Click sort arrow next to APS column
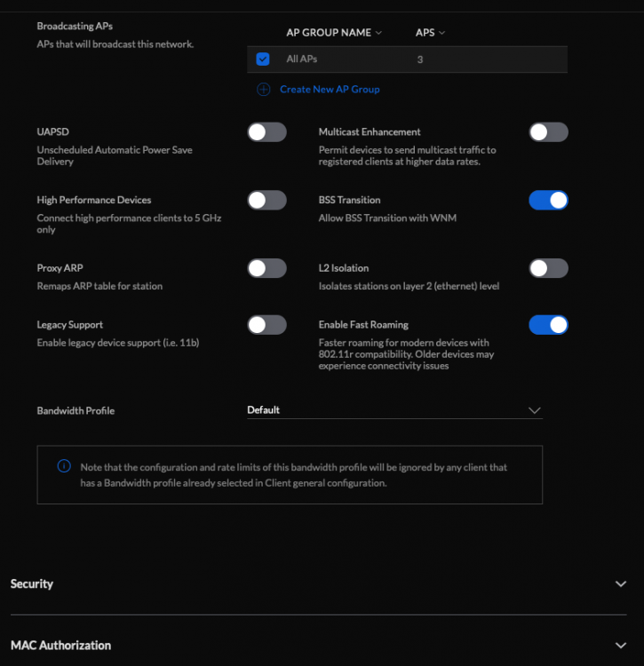This screenshot has width=644, height=666. click(442, 33)
